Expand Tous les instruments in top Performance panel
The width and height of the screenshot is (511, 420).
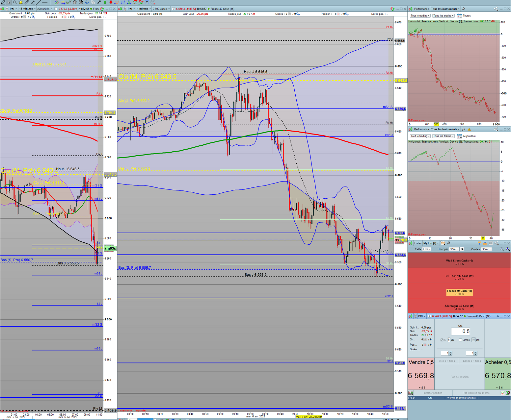click(445, 9)
